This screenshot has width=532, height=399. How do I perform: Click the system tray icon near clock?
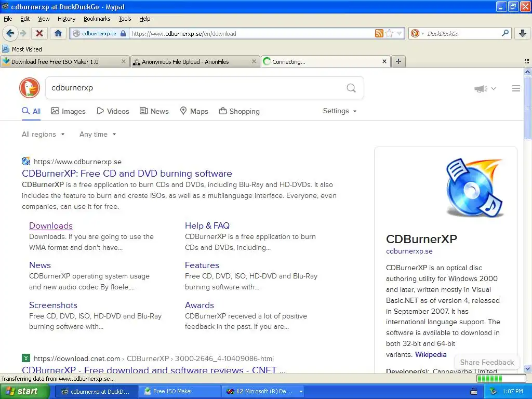pyautogui.click(x=494, y=392)
